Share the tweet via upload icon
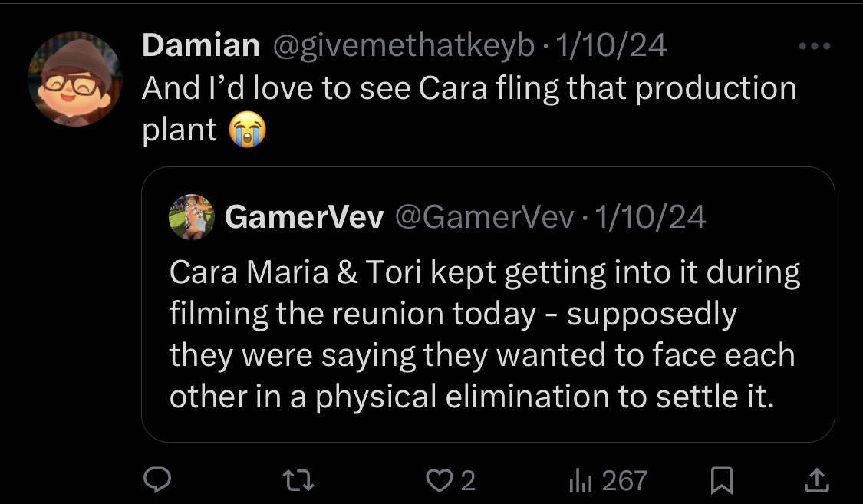Screen dimensions: 863x504 point(817,479)
